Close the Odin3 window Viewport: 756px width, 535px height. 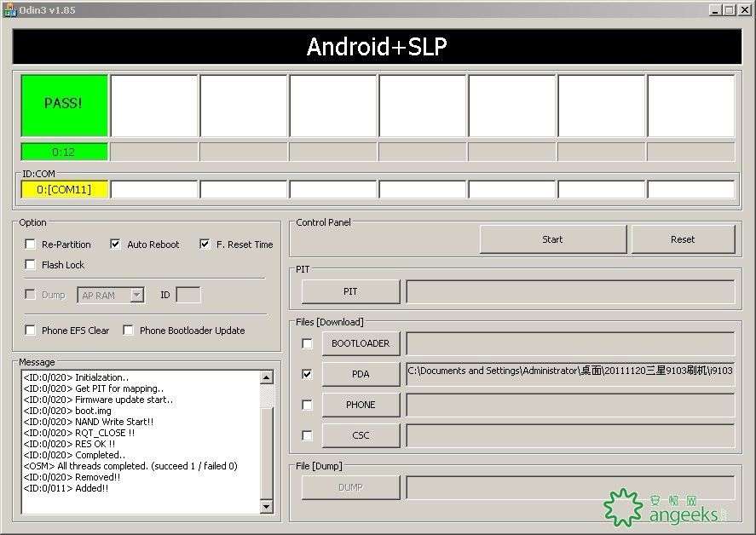pyautogui.click(x=745, y=10)
